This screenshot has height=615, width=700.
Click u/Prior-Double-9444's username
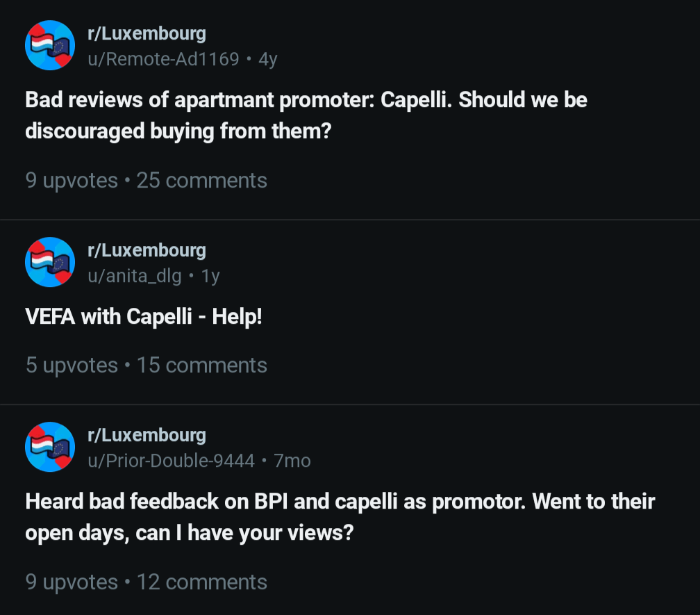(x=172, y=460)
